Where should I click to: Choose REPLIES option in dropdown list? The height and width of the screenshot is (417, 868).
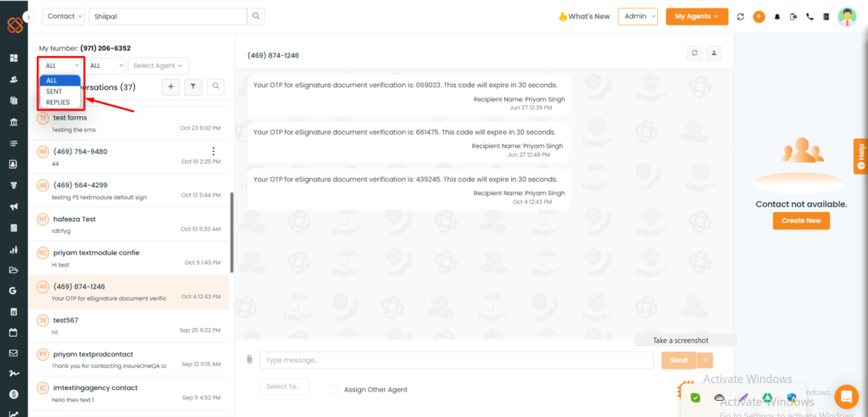(60, 103)
